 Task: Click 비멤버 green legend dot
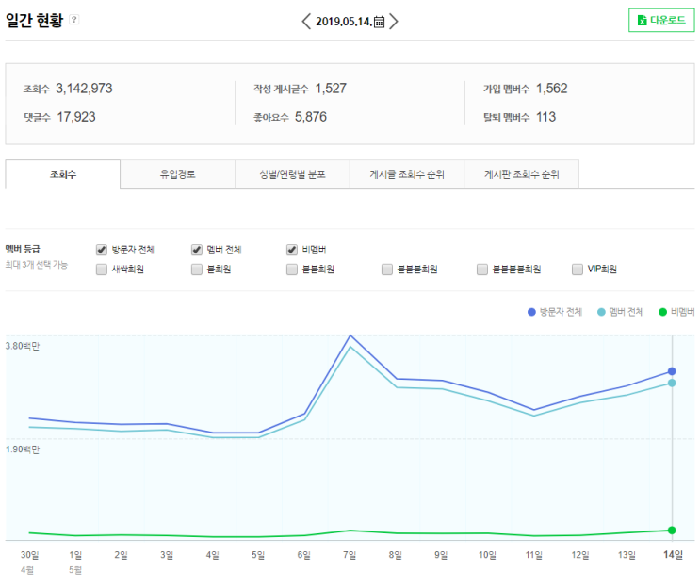[x=663, y=312]
